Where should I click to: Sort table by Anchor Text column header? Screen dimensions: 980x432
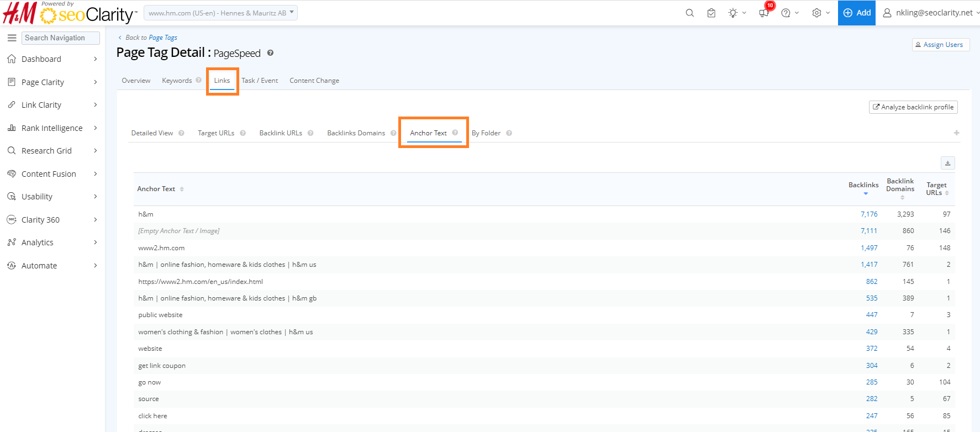156,189
